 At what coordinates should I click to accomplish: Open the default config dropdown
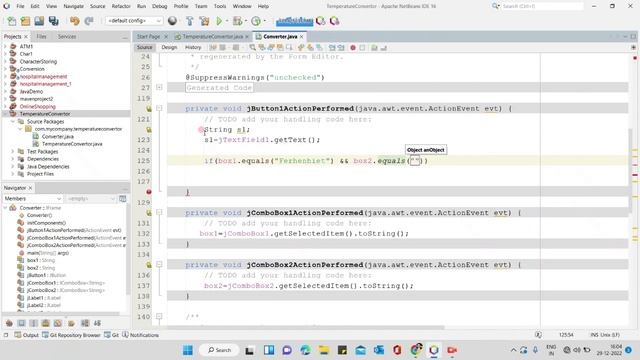coord(134,21)
